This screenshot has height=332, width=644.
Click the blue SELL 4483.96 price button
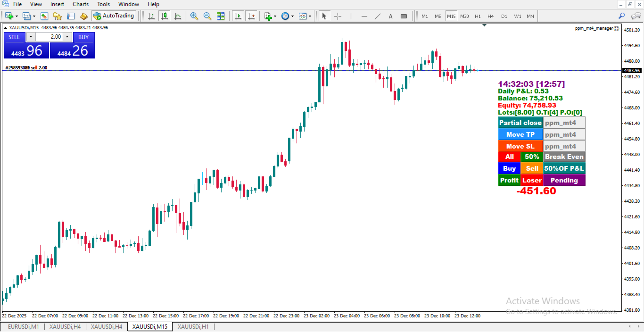pyautogui.click(x=26, y=50)
